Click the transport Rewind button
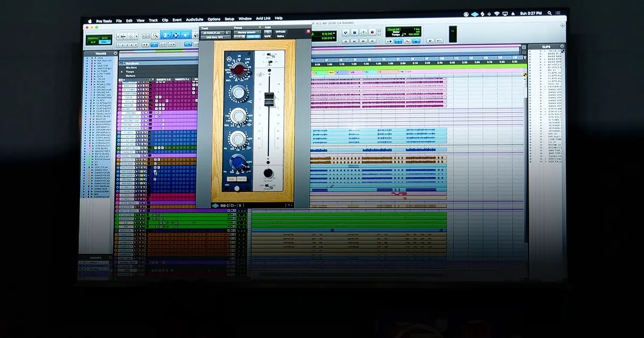 [x=354, y=41]
